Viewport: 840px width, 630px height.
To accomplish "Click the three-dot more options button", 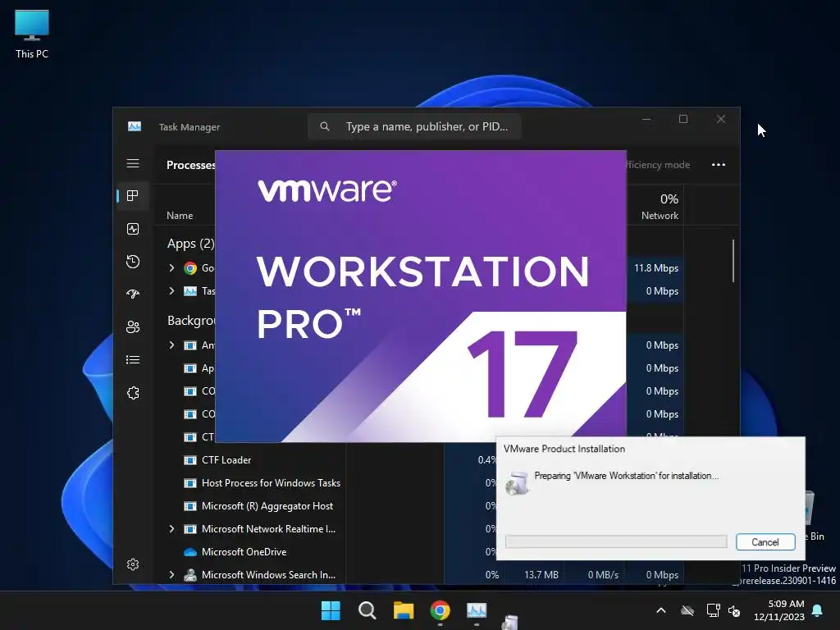I will (719, 164).
